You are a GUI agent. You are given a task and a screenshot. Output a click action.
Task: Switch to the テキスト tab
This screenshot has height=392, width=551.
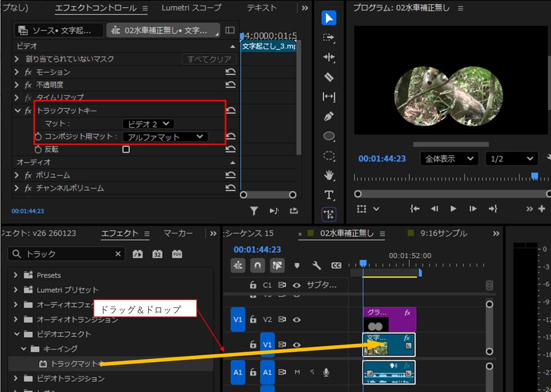pos(262,8)
